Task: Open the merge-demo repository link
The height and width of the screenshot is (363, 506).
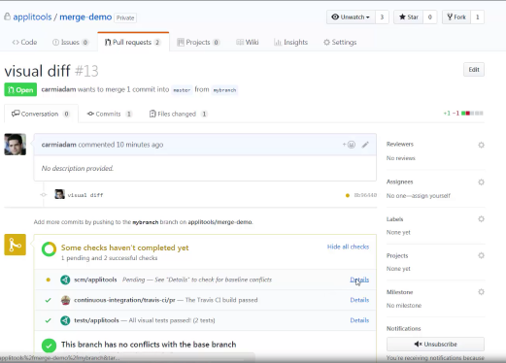Action: [86, 17]
